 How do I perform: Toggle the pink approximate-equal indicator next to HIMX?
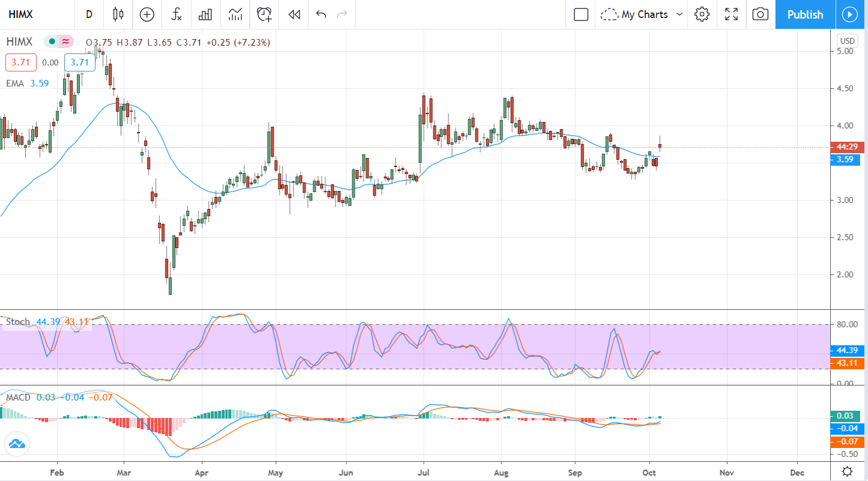65,42
